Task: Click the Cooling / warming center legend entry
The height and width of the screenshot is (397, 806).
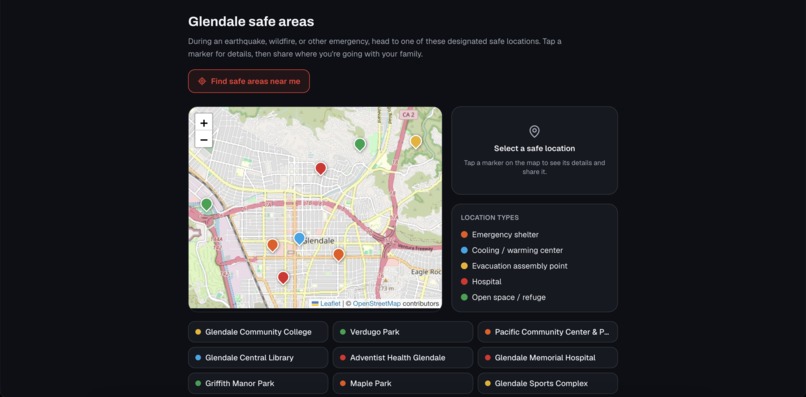Action: (512, 250)
